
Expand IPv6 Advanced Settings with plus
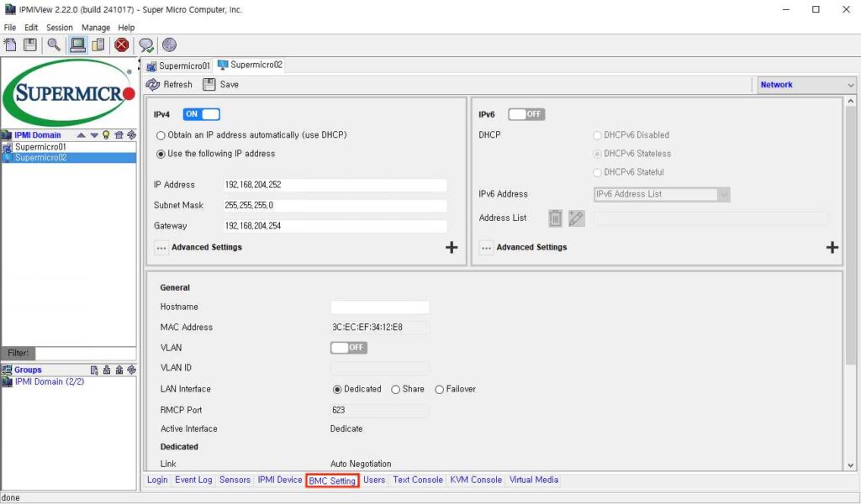(x=832, y=247)
